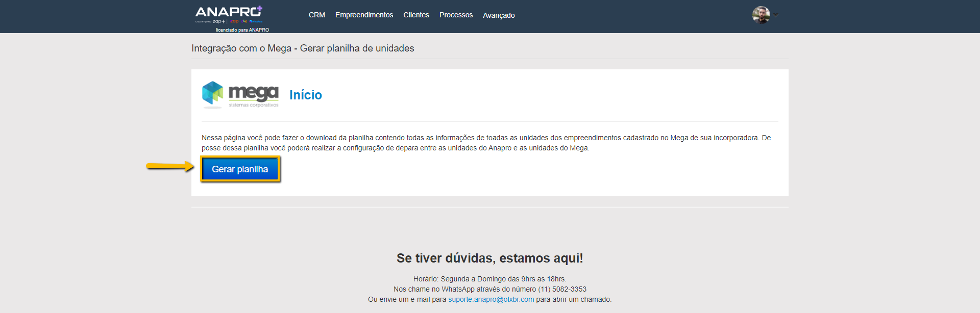
Task: Click the WhatsApp number (11) 5082-3353
Action: tap(562, 289)
